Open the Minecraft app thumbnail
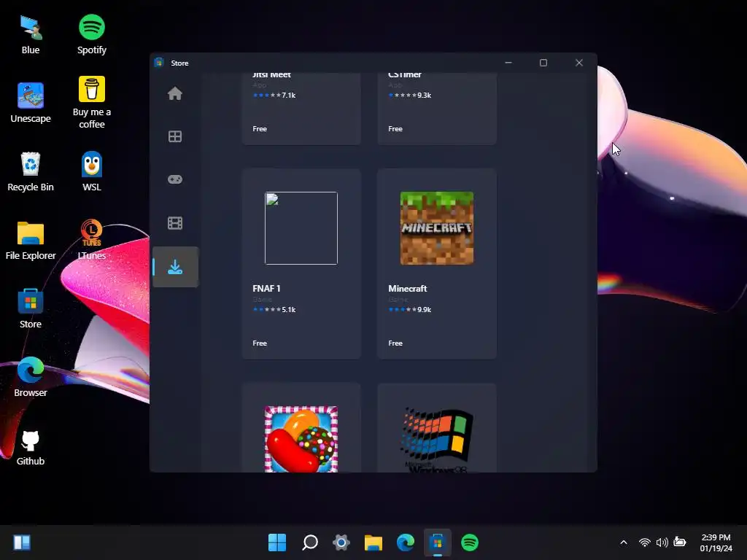 pyautogui.click(x=437, y=228)
